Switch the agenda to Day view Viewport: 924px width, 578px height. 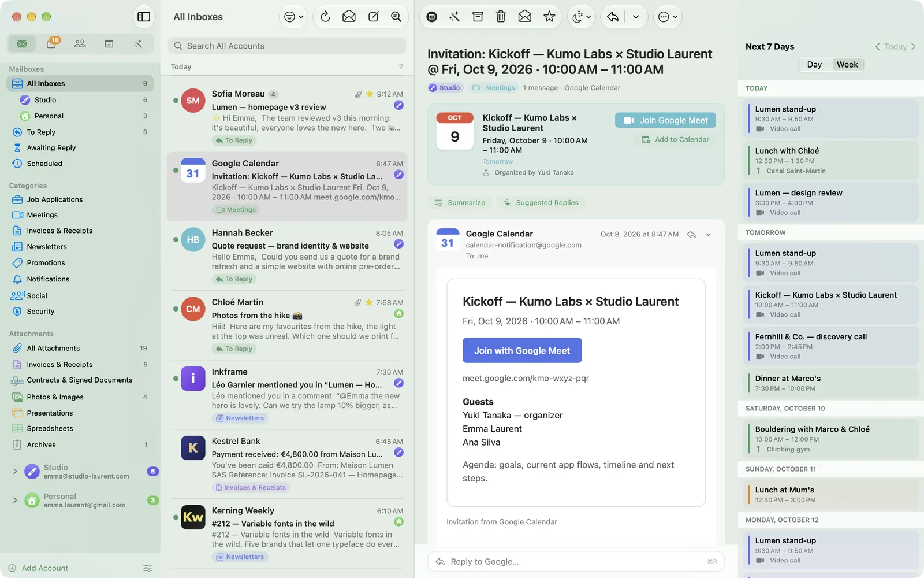click(x=814, y=65)
